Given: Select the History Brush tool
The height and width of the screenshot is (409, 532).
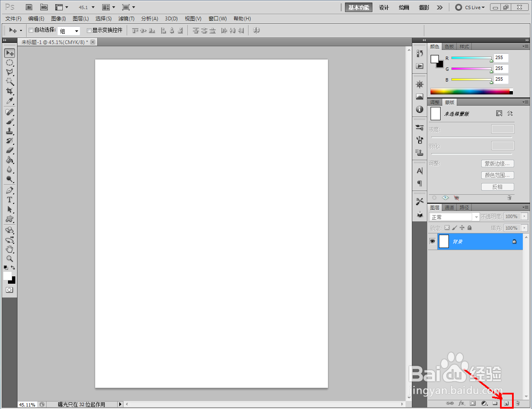Looking at the screenshot, I should 10,141.
